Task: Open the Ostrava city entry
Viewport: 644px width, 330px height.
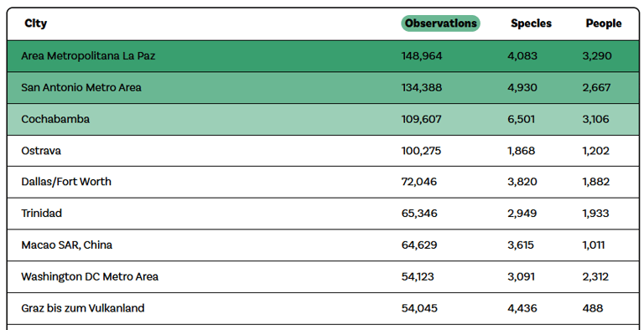Action: 323,151
